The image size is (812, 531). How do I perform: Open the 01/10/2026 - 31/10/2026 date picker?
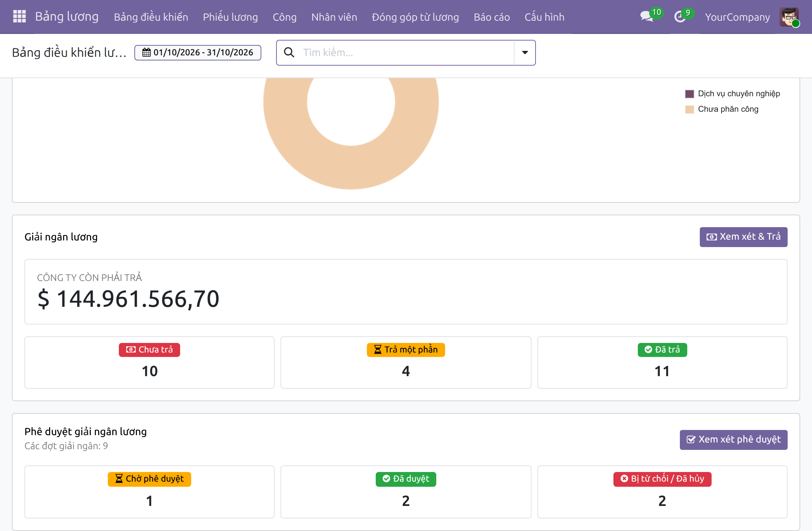coord(198,52)
